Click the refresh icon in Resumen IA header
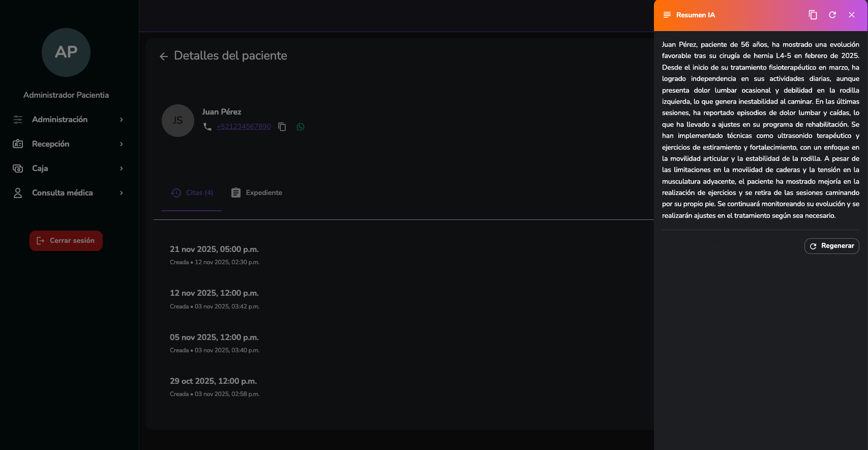 pos(832,15)
